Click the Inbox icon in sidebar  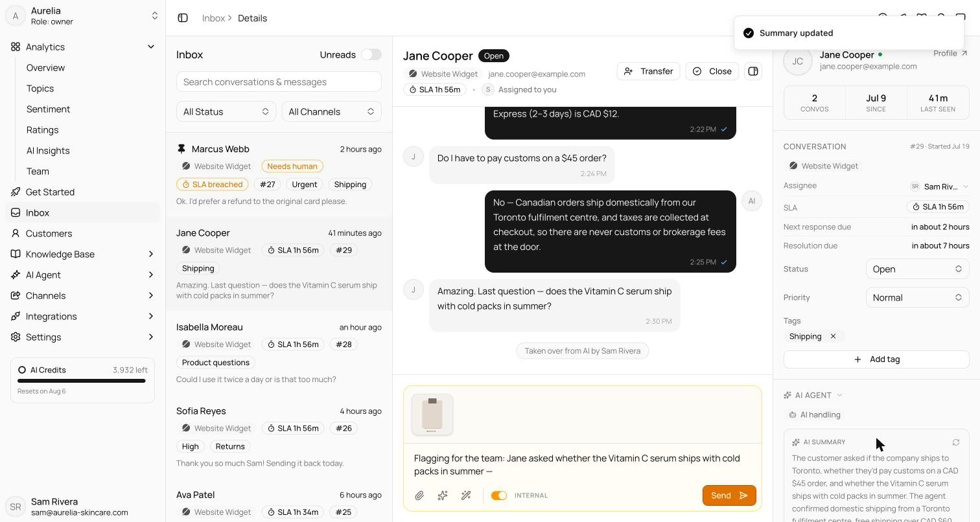pyautogui.click(x=16, y=212)
